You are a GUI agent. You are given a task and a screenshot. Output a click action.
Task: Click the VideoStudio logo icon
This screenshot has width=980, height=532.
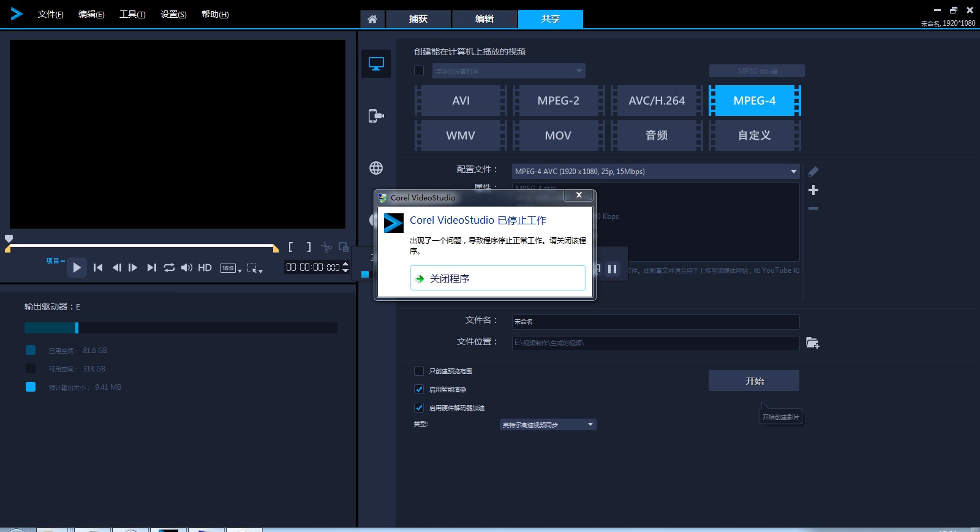click(x=17, y=13)
